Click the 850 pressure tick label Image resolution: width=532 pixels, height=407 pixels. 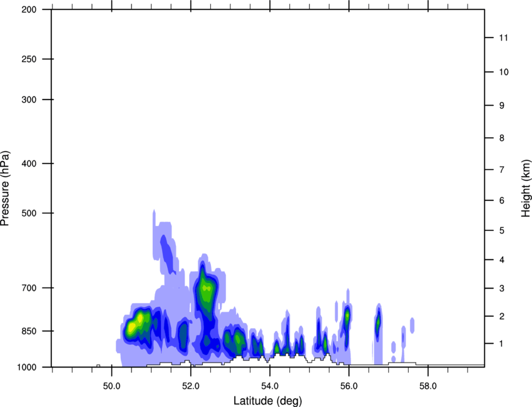point(29,331)
